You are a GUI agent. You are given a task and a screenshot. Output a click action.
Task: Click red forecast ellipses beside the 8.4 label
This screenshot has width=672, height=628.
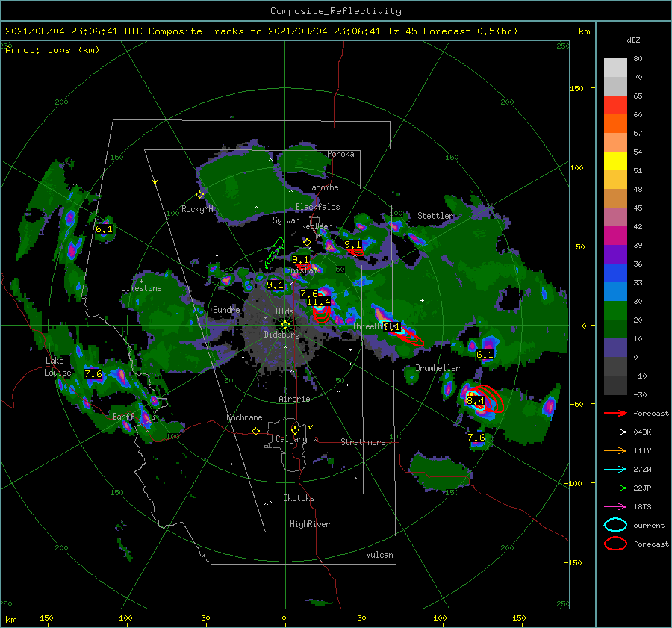[488, 400]
